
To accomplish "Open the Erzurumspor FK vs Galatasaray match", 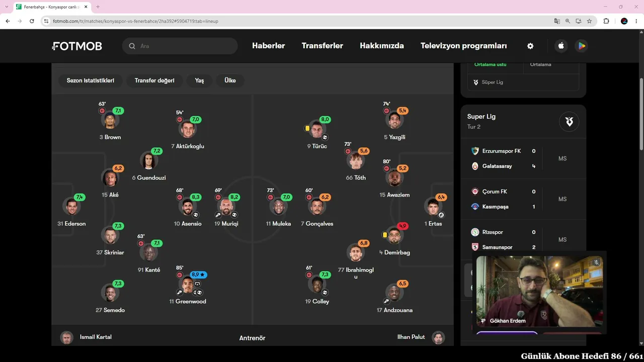I will [523, 158].
